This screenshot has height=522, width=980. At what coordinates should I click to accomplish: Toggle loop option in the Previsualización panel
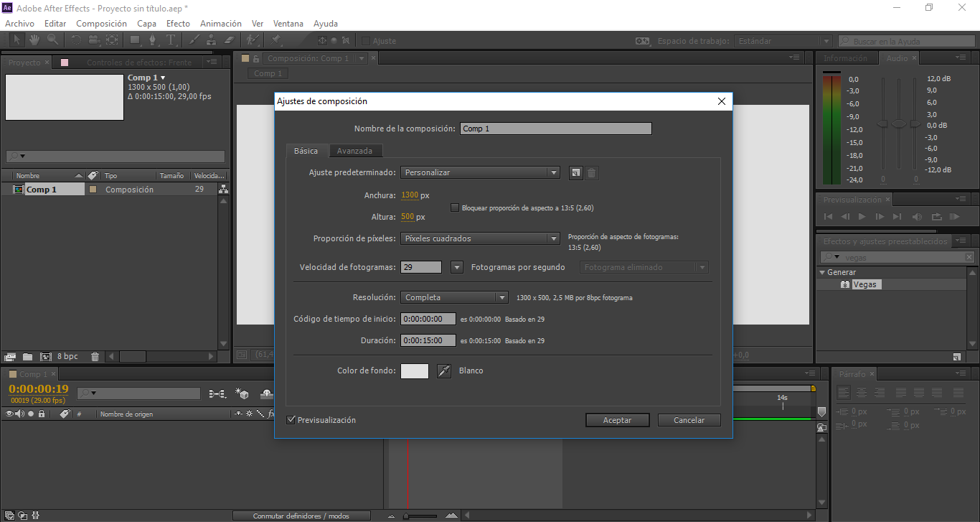tap(936, 216)
